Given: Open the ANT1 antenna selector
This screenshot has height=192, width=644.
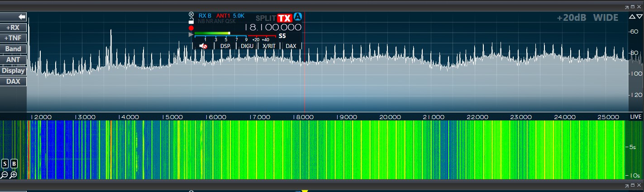Looking at the screenshot, I should click(x=223, y=15).
